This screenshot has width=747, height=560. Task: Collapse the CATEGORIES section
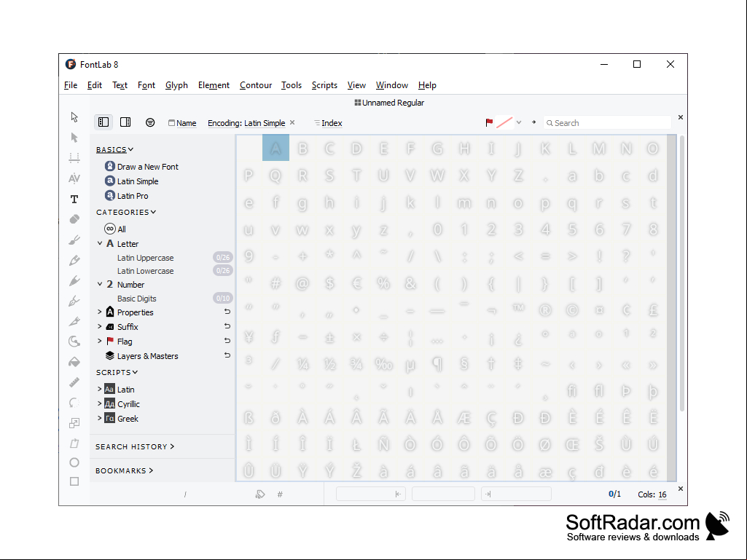pos(126,212)
